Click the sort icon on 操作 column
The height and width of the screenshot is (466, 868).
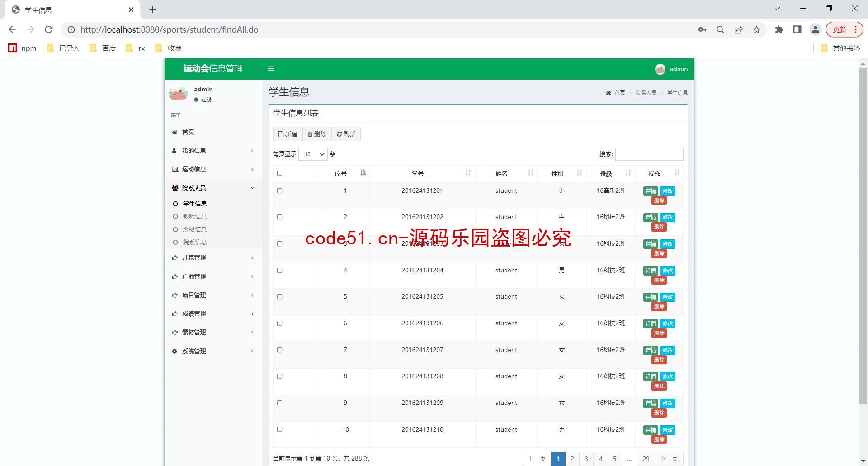(x=677, y=173)
